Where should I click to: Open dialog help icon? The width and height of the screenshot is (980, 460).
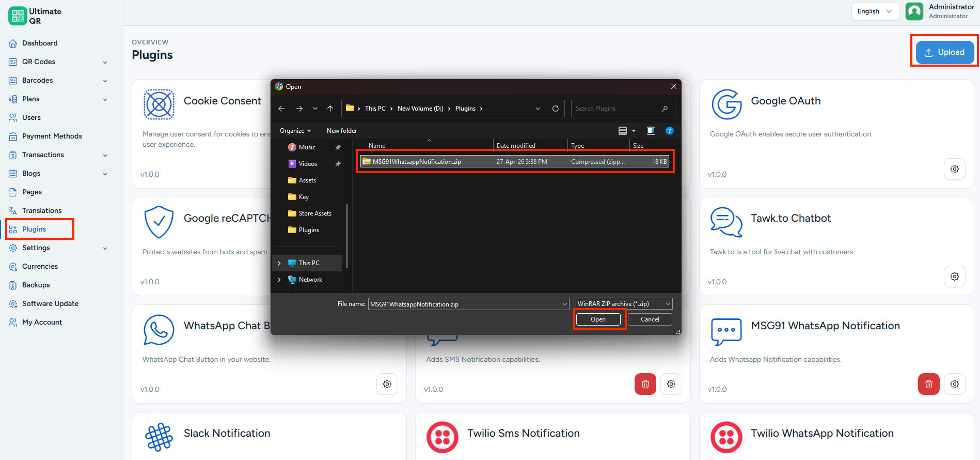(670, 131)
